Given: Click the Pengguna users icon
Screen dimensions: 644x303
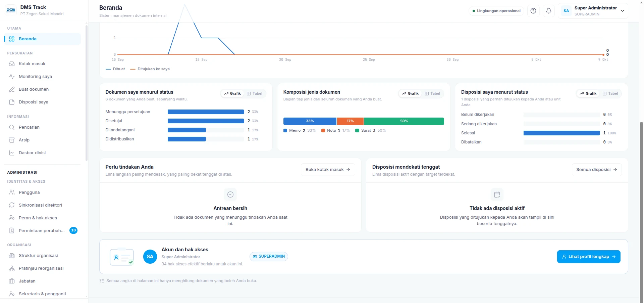Looking at the screenshot, I should [x=12, y=192].
